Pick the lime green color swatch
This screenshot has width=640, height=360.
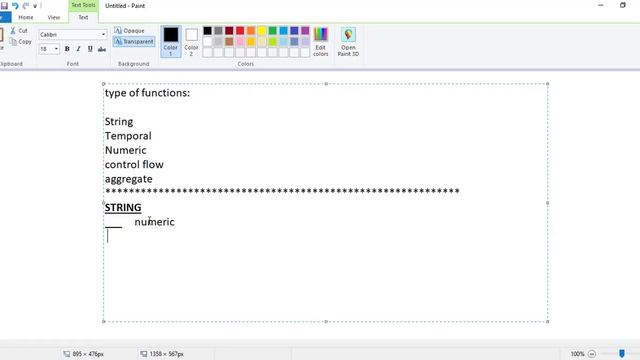tap(273, 42)
